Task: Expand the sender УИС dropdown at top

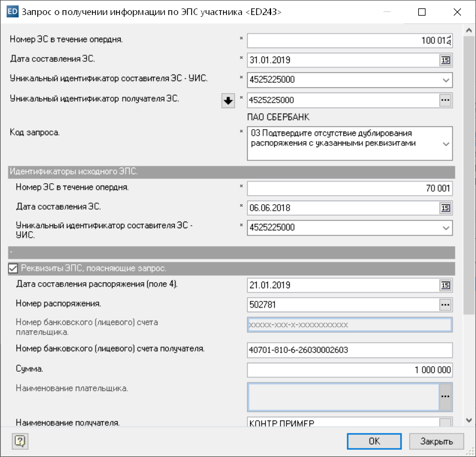Action: point(445,79)
